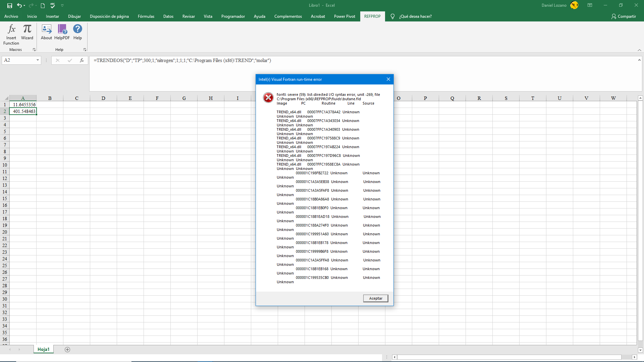Click the Insert Function icon
This screenshot has width=644, height=362.
pos(11,29)
